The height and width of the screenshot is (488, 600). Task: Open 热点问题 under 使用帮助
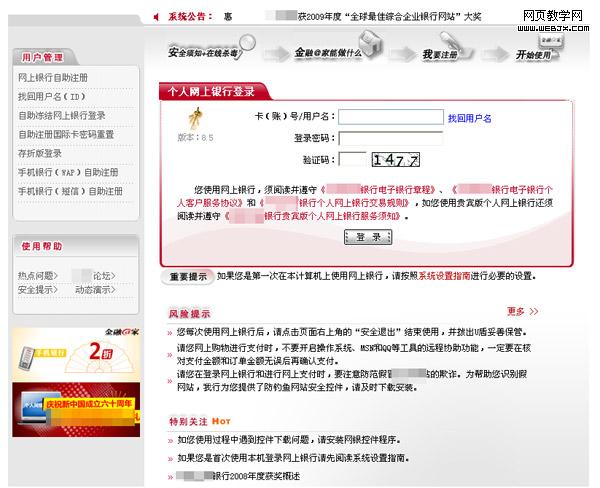[38, 275]
